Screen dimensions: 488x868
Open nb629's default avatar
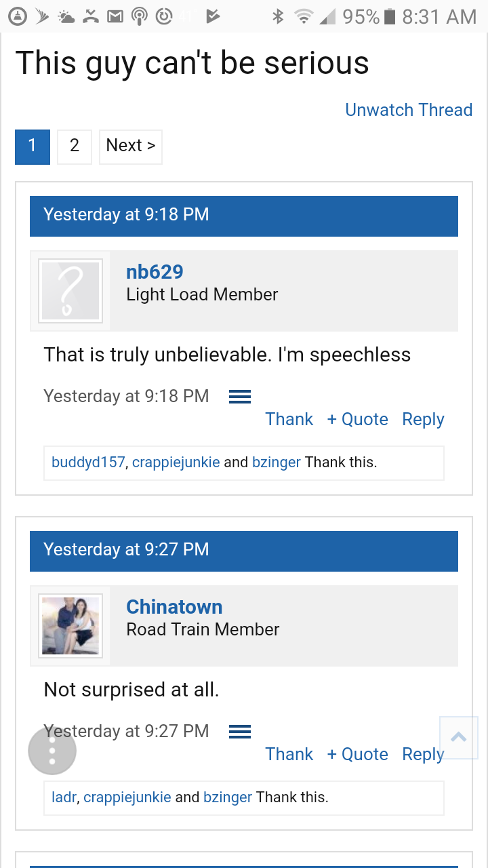coord(70,291)
